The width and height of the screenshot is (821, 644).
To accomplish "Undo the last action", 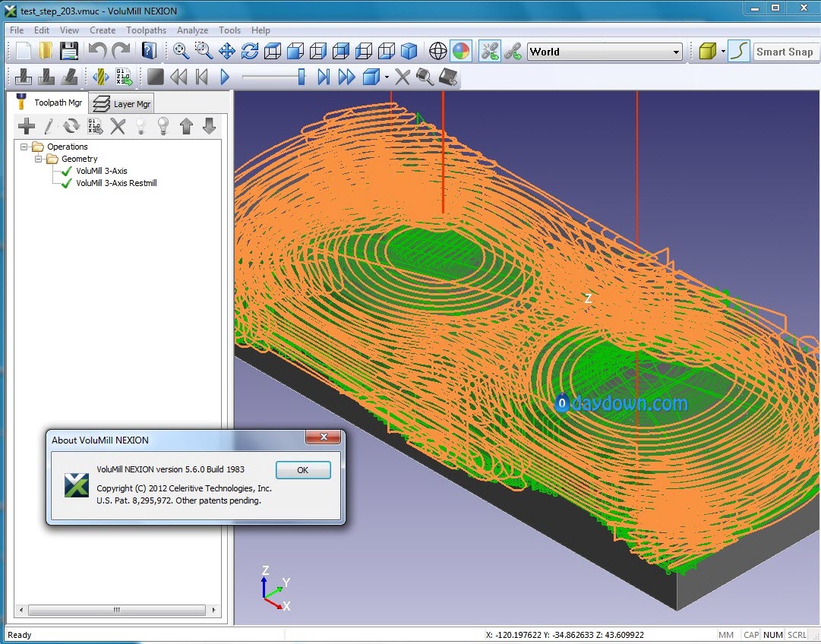I will [x=97, y=52].
